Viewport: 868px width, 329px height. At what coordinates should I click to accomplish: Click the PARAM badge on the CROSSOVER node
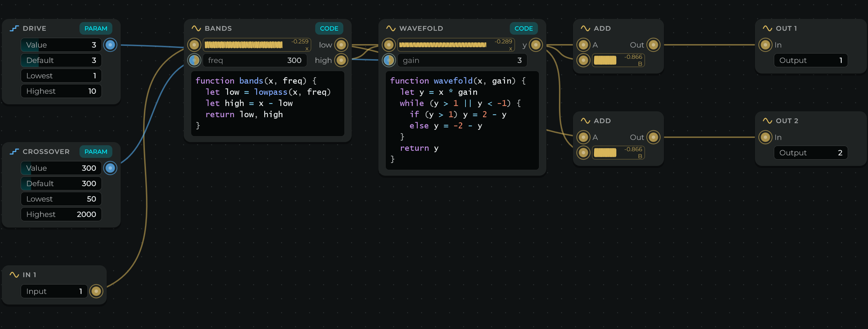coord(96,152)
